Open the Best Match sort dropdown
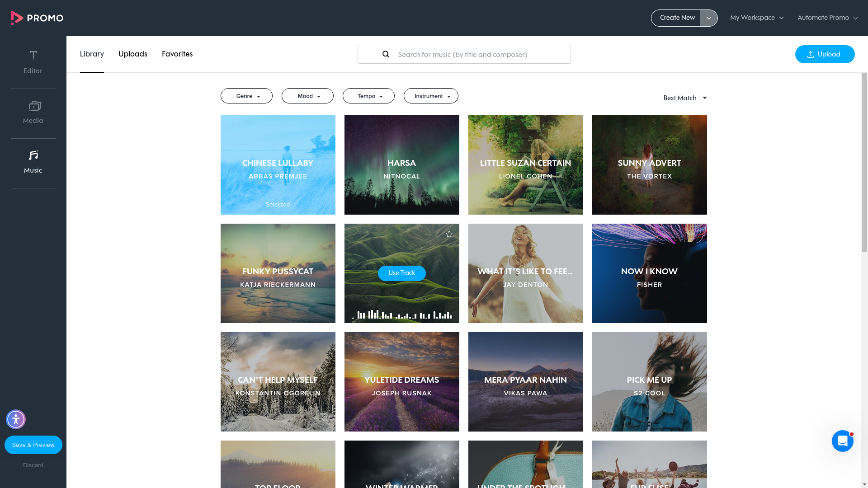 [x=685, y=98]
